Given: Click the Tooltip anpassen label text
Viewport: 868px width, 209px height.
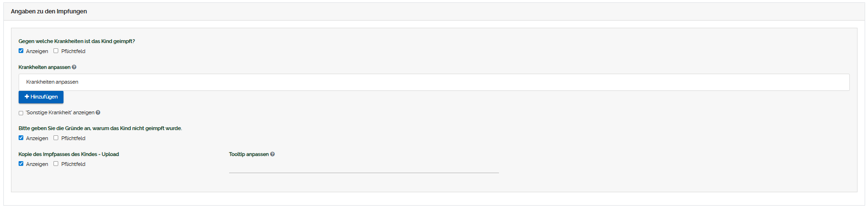Looking at the screenshot, I should tap(248, 154).
